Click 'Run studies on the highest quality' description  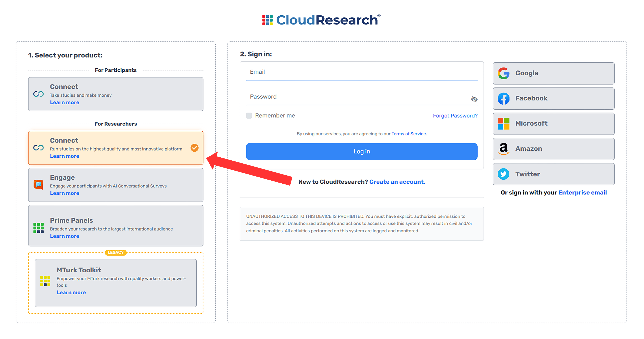[116, 149]
